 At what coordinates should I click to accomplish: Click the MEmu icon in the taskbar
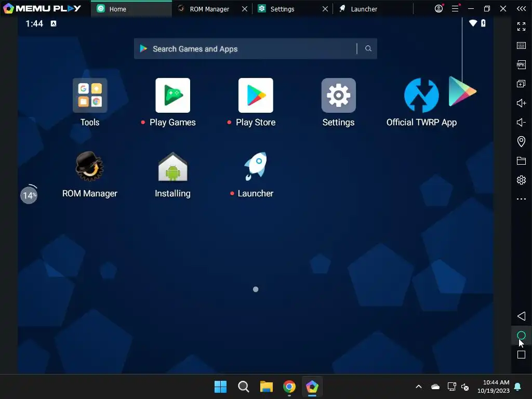tap(312, 387)
